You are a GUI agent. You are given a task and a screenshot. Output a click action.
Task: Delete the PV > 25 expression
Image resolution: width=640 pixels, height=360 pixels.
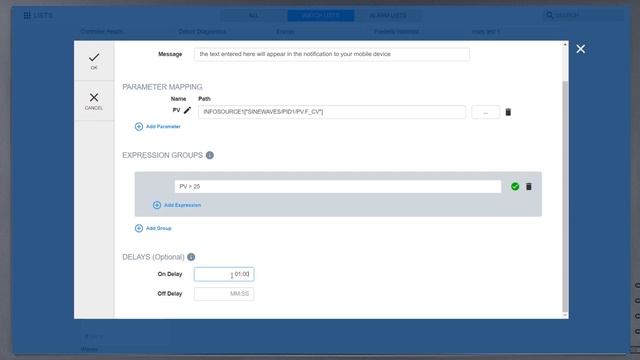[529, 187]
